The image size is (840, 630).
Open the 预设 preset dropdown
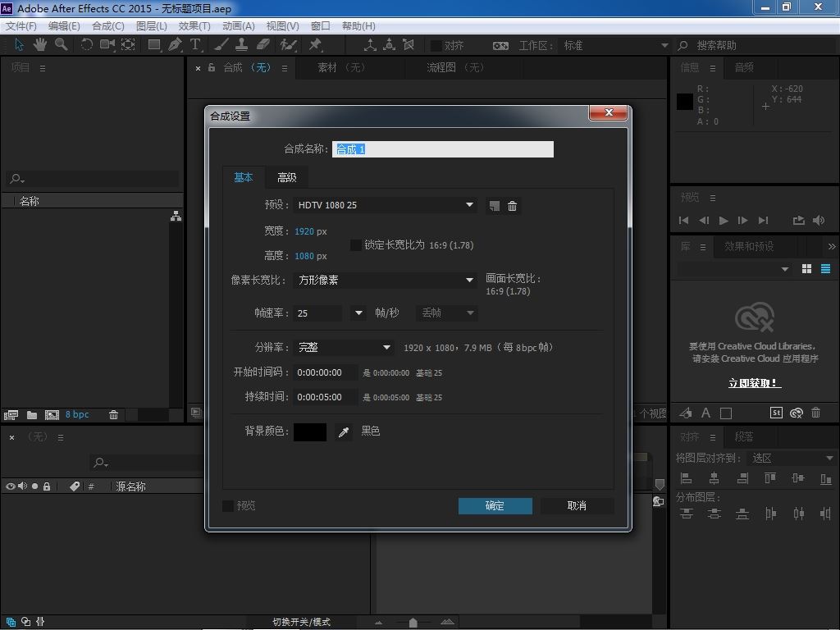pyautogui.click(x=385, y=205)
